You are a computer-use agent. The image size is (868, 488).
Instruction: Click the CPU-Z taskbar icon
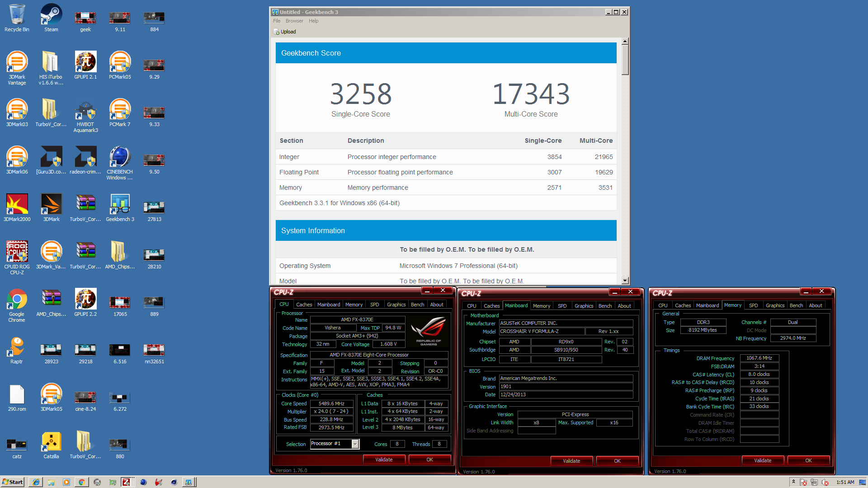click(x=126, y=482)
